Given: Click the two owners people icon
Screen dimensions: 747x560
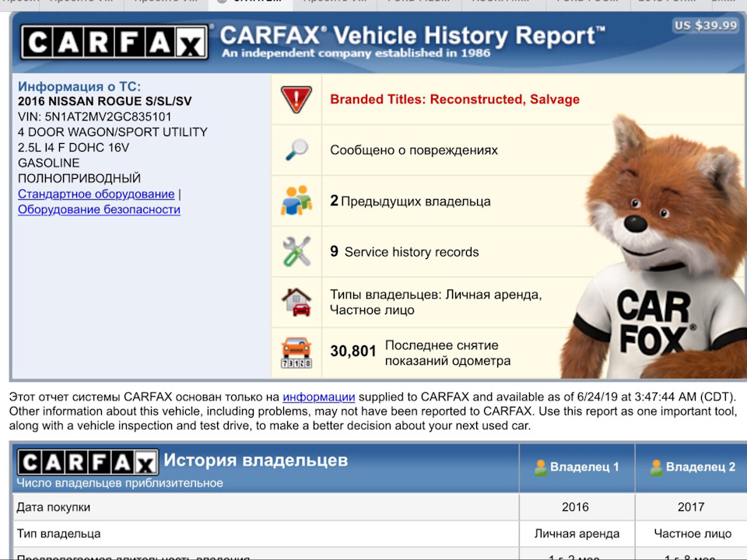Looking at the screenshot, I should click(296, 201).
